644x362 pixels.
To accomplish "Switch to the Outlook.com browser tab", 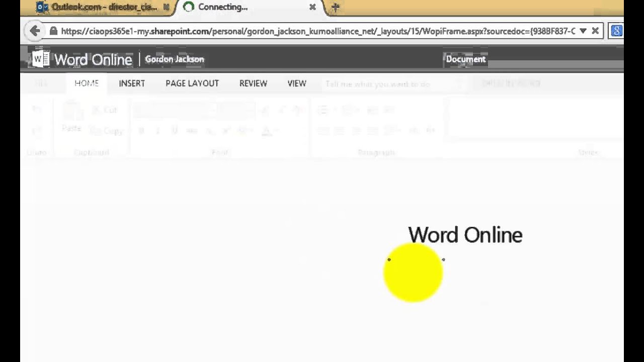I will pyautogui.click(x=99, y=7).
